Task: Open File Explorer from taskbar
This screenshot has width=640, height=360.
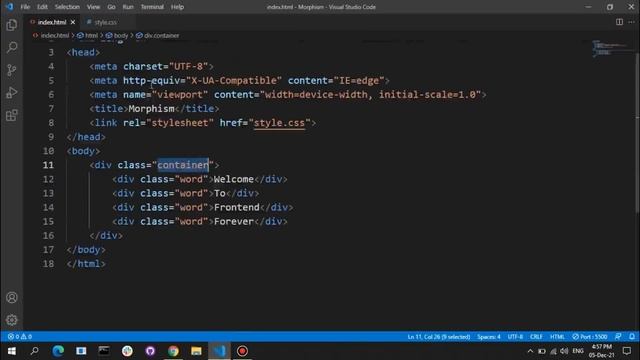Action: (196, 351)
